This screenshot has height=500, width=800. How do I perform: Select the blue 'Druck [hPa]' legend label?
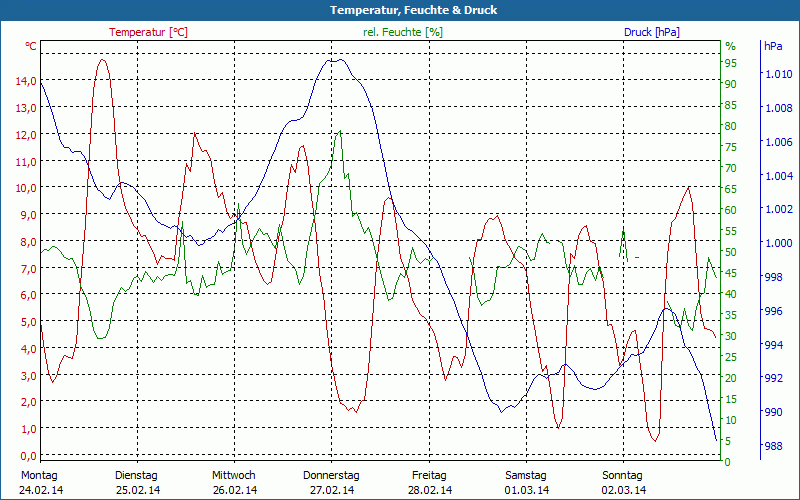click(651, 32)
